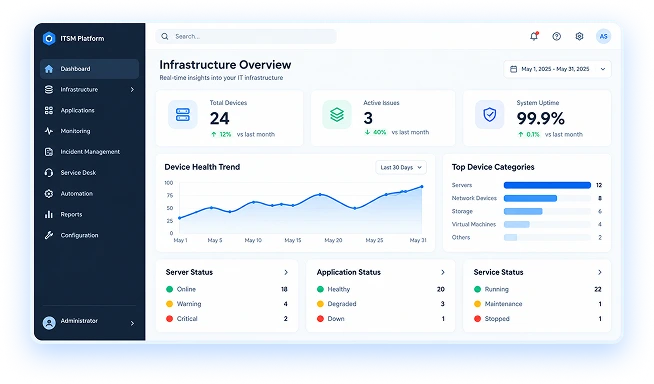
Task: Open the date range dropdown arrow
Action: 603,69
